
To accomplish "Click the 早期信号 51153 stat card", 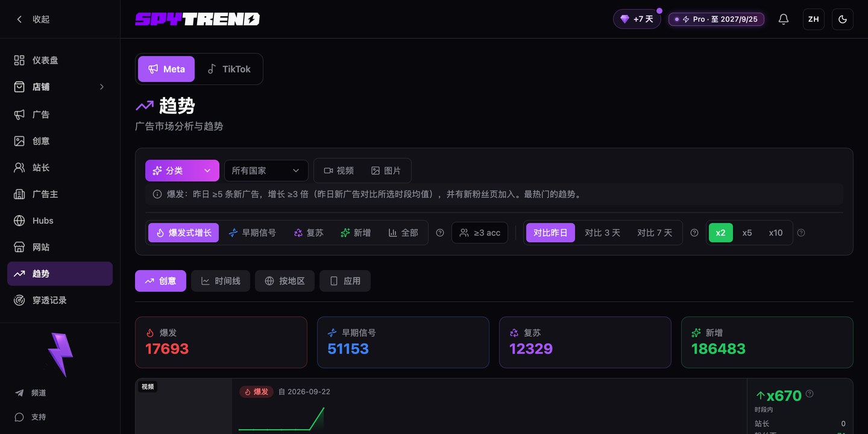I will point(403,342).
